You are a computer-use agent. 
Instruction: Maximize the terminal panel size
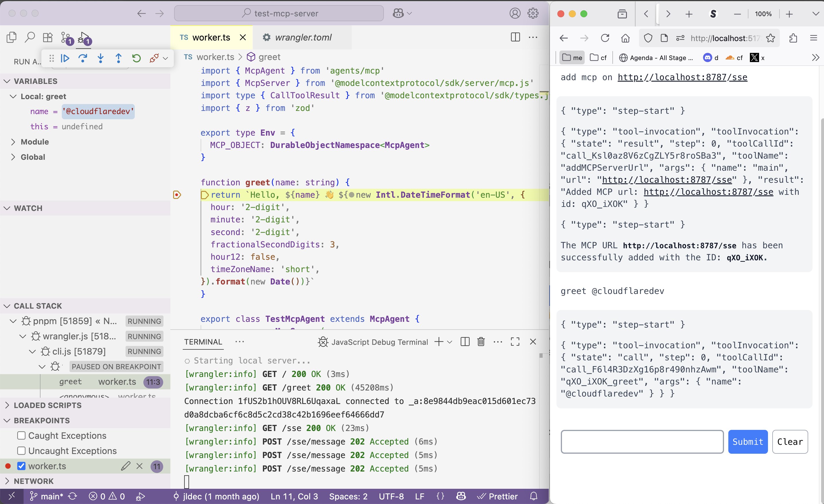click(515, 341)
